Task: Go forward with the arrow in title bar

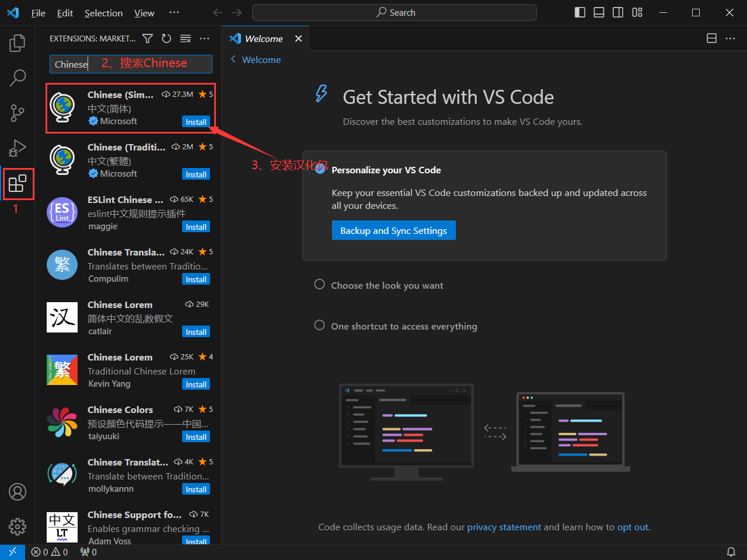Action: point(237,12)
